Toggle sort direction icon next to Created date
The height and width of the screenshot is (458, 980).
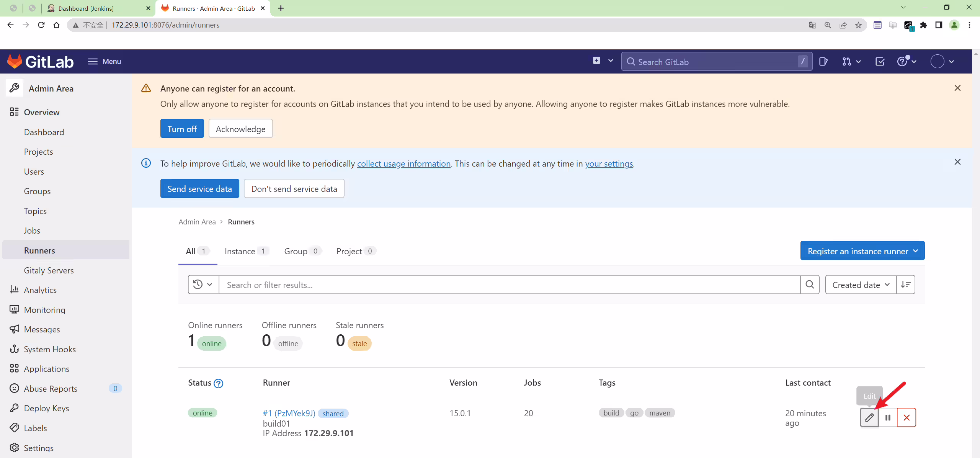pyautogui.click(x=906, y=285)
